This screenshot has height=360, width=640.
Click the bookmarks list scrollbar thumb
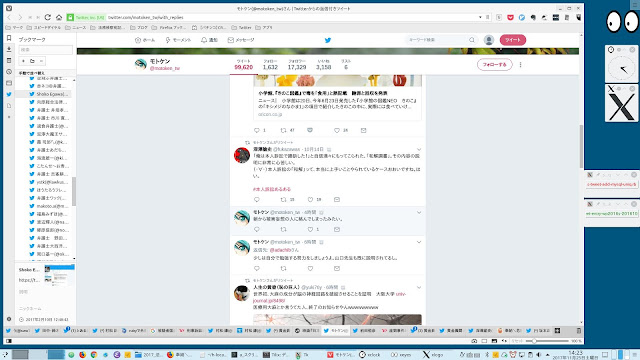click(74, 191)
